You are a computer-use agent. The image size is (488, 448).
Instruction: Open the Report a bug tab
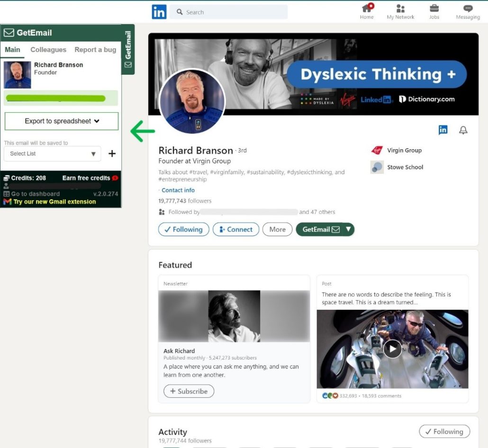(95, 50)
